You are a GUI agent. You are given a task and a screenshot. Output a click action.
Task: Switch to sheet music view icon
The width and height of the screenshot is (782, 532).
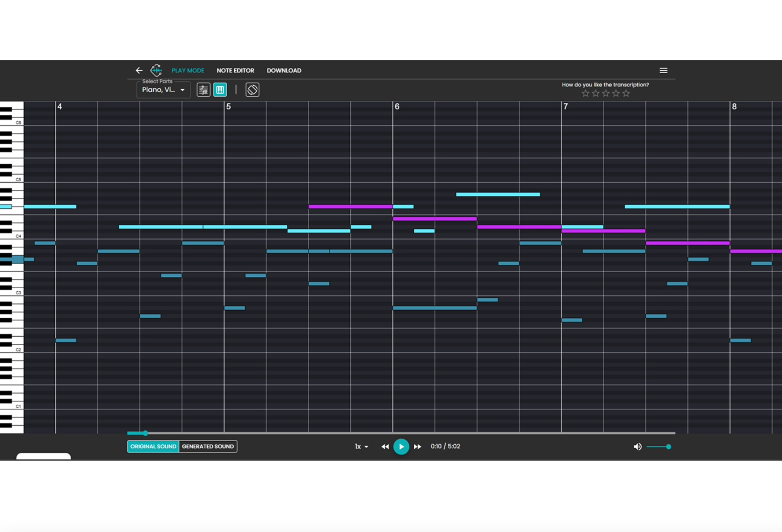pos(203,90)
